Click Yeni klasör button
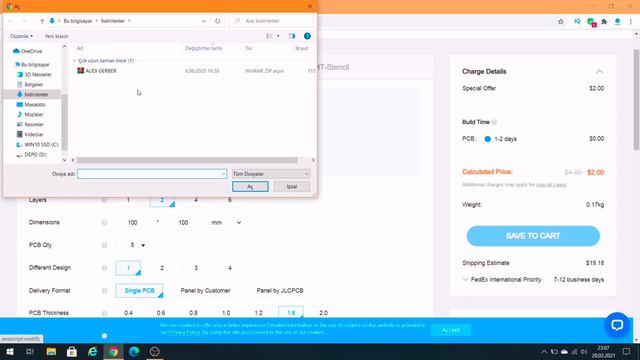 point(56,36)
